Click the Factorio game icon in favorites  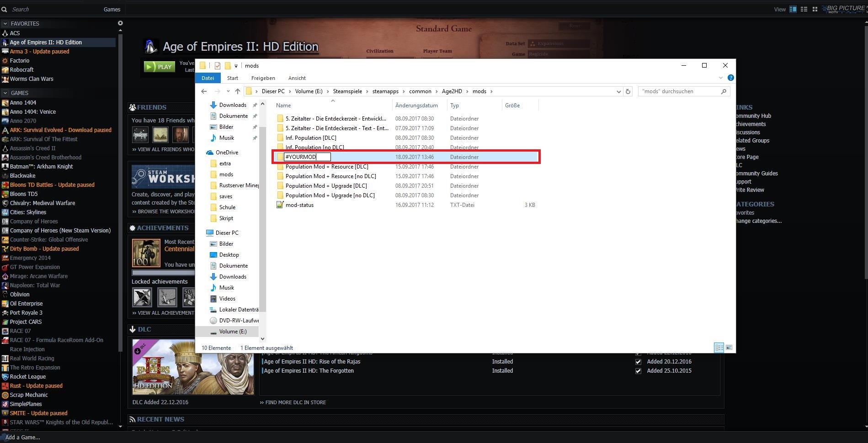5,61
